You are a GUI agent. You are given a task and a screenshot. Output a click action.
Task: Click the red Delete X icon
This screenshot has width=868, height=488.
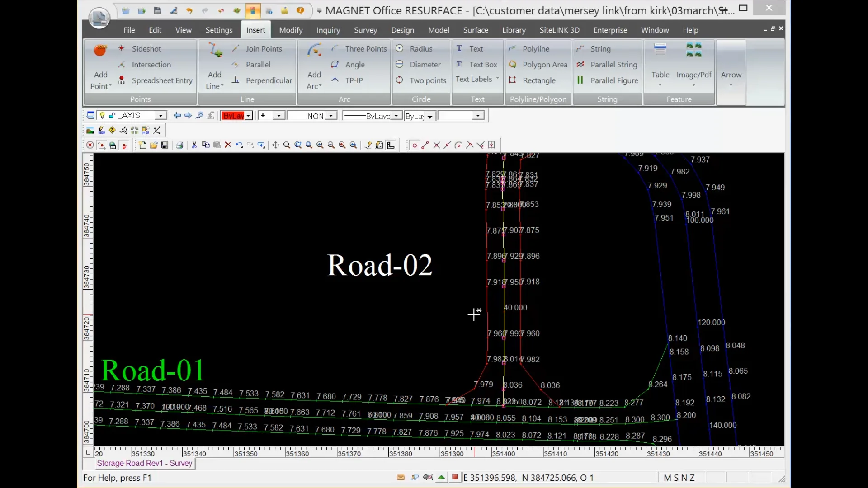228,145
